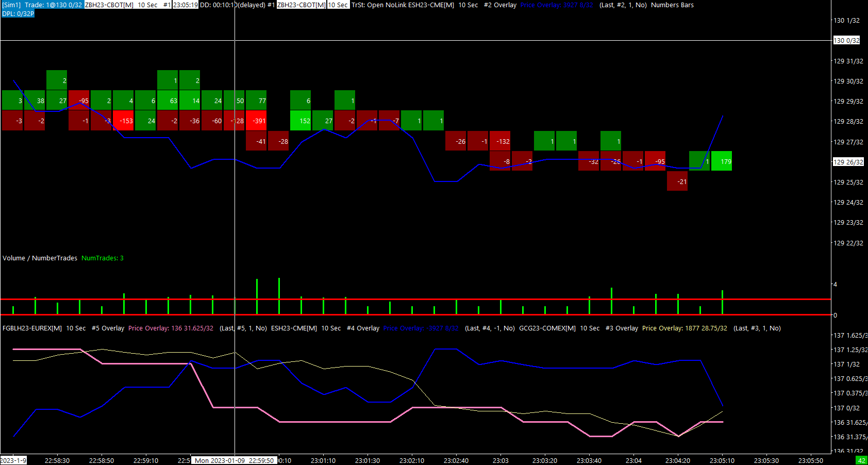Select the (Last, #4, -1, No) settings text
Screen dimensions: 868x465
pos(490,328)
